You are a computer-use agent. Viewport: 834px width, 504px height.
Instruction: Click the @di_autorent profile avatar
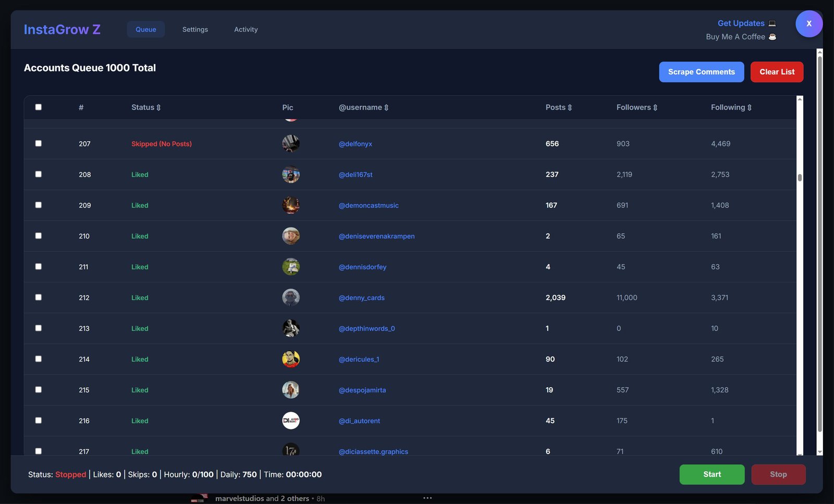pos(290,421)
